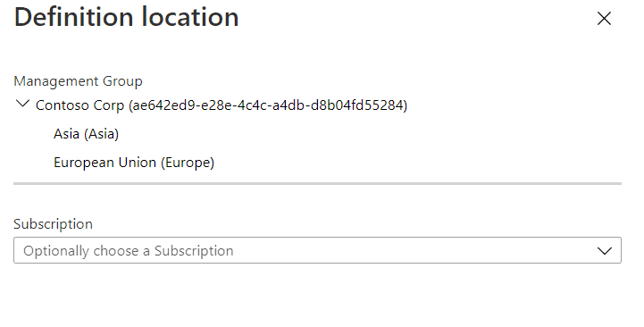This screenshot has height=327, width=644.
Task: Click the Management Group label
Action: tap(78, 81)
